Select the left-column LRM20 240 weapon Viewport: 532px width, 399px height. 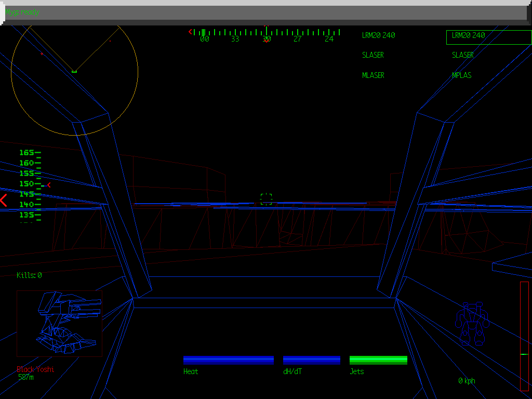point(378,35)
